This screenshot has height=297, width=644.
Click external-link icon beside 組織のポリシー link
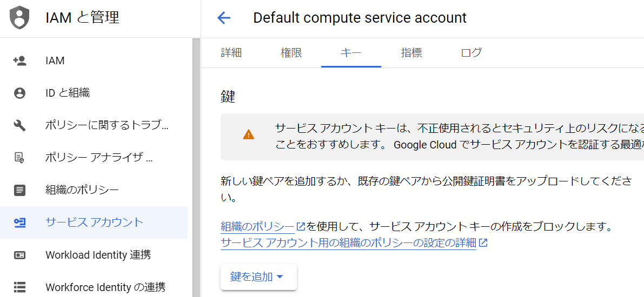(x=301, y=226)
